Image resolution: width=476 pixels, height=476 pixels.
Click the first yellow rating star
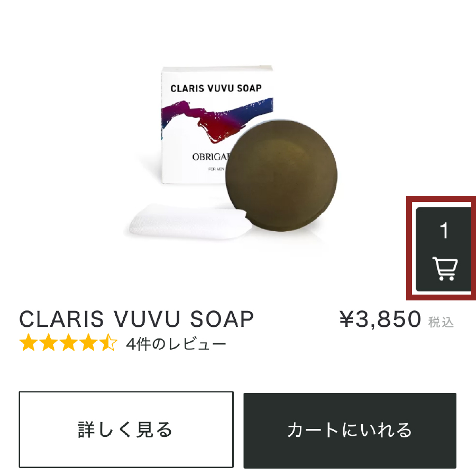tap(29, 343)
